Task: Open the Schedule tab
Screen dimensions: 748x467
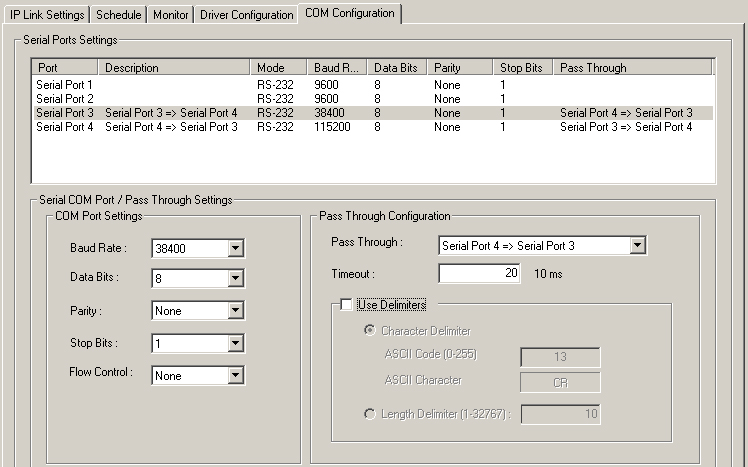Action: click(119, 15)
